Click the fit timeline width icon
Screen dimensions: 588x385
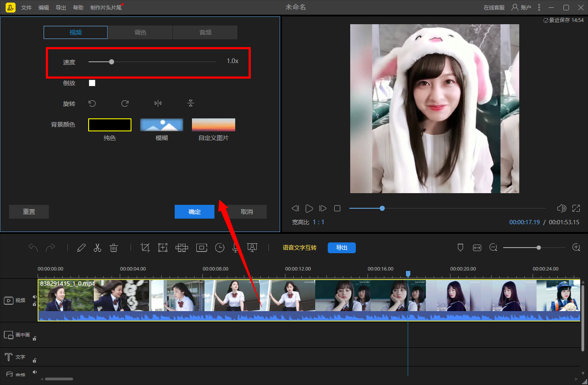pos(477,248)
